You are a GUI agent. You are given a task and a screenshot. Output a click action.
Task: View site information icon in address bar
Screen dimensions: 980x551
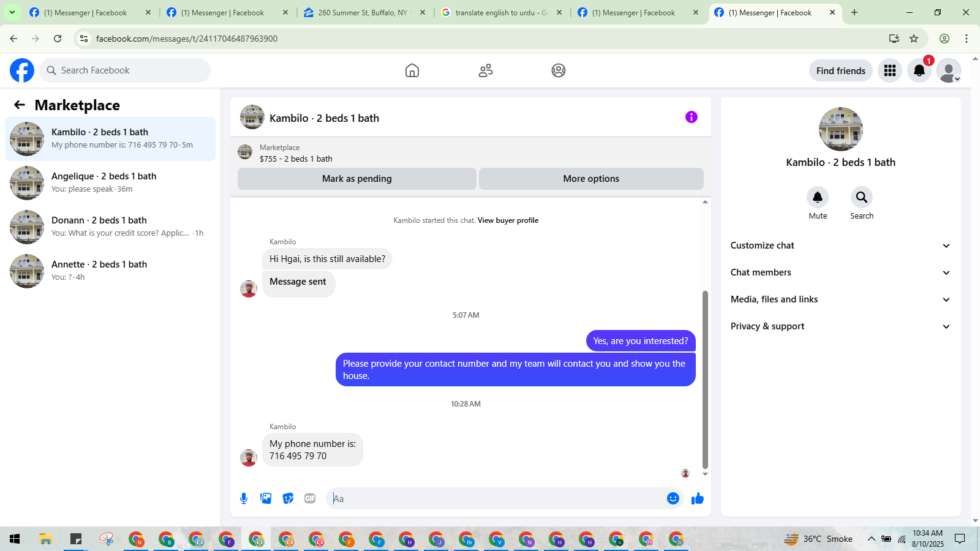point(84,39)
